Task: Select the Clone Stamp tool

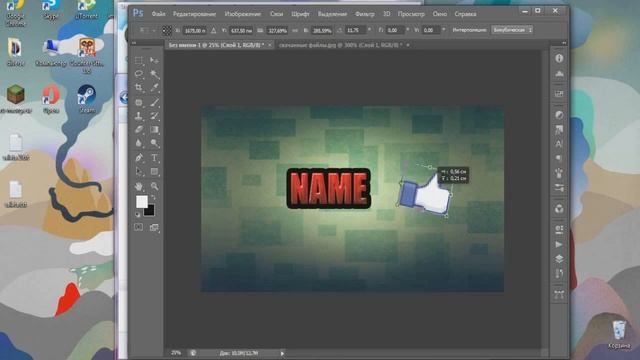Action: coord(139,116)
